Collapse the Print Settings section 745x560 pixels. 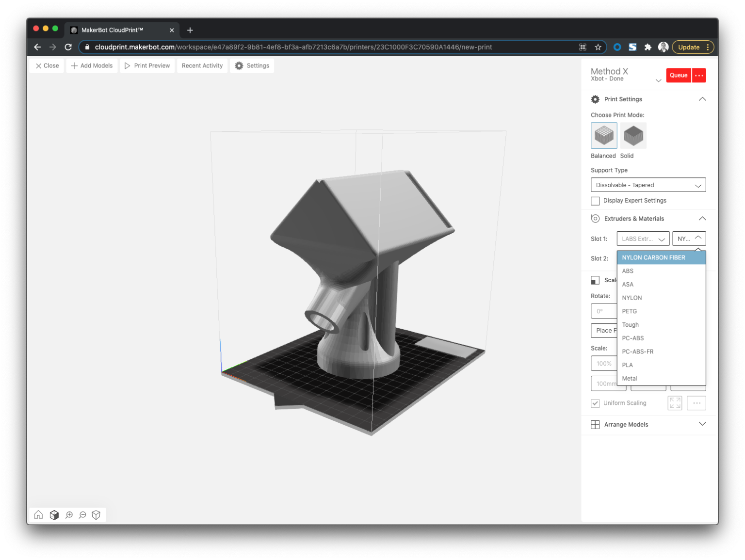pyautogui.click(x=702, y=99)
